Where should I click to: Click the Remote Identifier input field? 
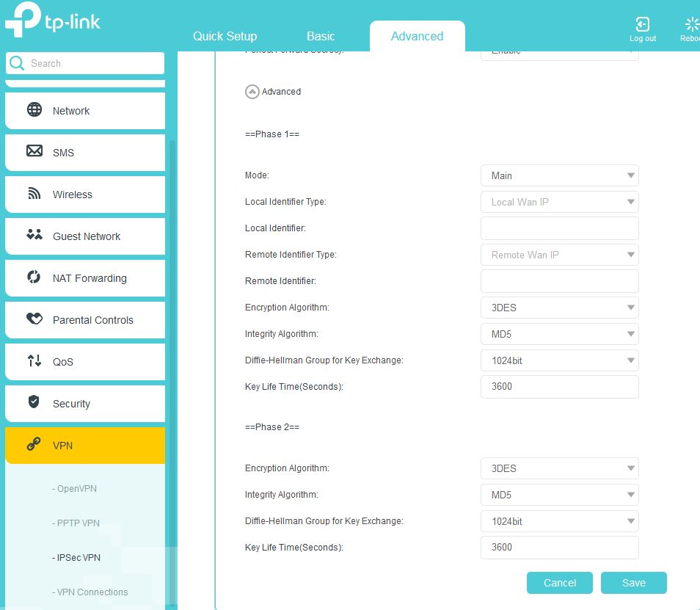559,281
